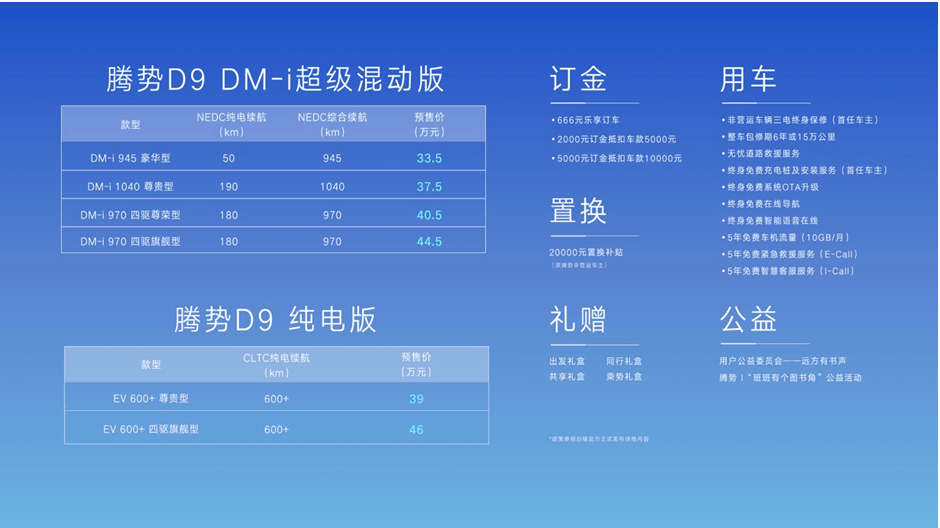Click the "用车" section heading
Screen dimensions: 940x528
(748, 79)
